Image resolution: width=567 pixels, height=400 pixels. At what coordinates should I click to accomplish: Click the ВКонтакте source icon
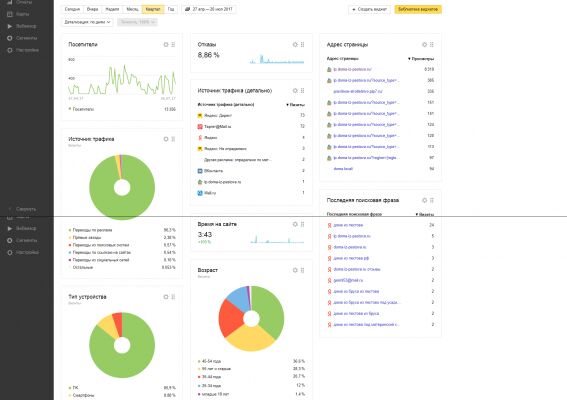tap(200, 171)
